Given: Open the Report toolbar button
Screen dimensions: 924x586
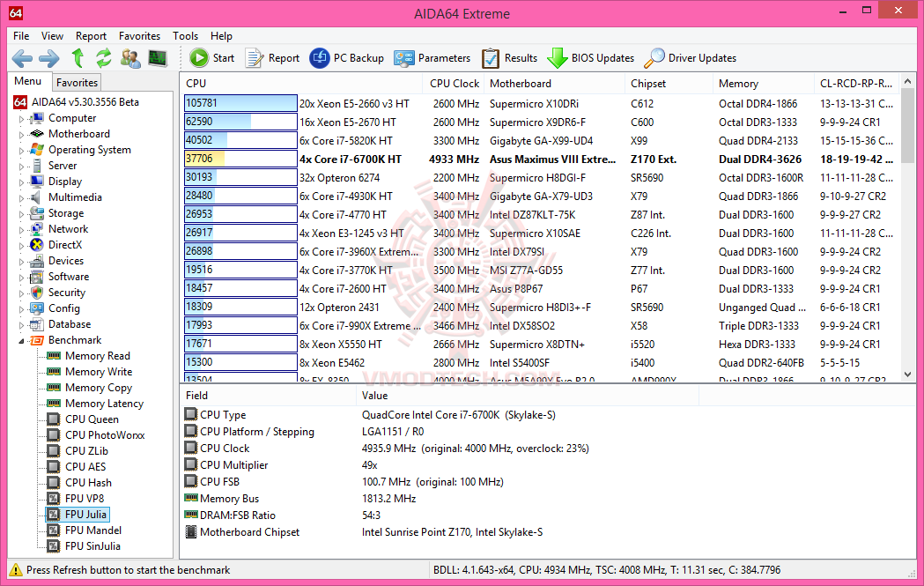Looking at the screenshot, I should [272, 58].
